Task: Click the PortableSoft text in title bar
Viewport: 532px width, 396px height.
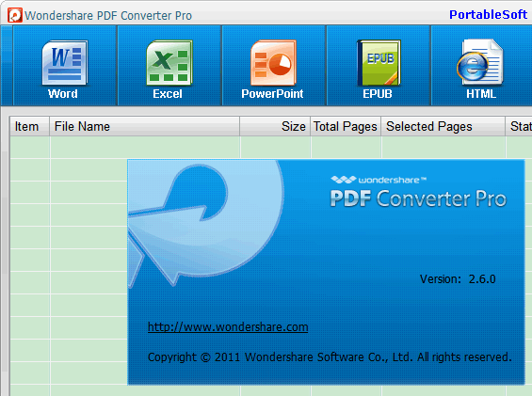Action: tap(489, 14)
